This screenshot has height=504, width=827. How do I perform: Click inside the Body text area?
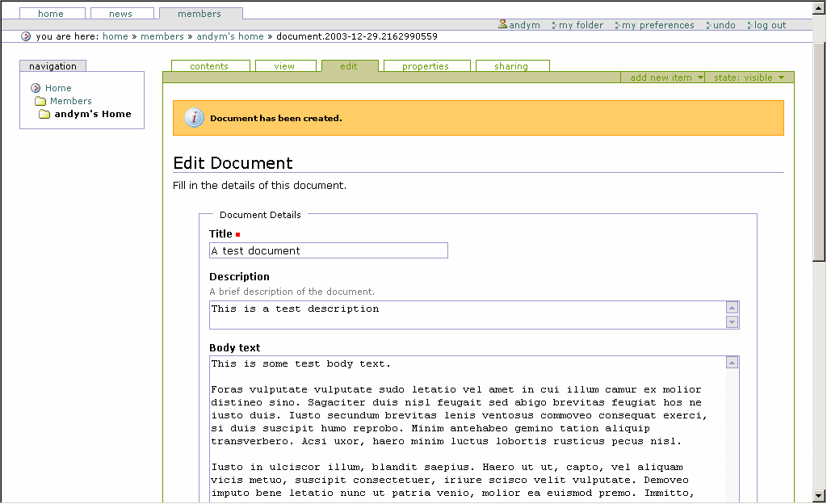click(467, 428)
